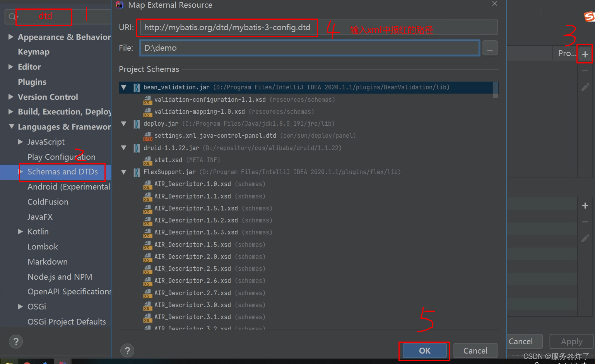Edit ignored resource with lower pencil icon

pyautogui.click(x=585, y=238)
